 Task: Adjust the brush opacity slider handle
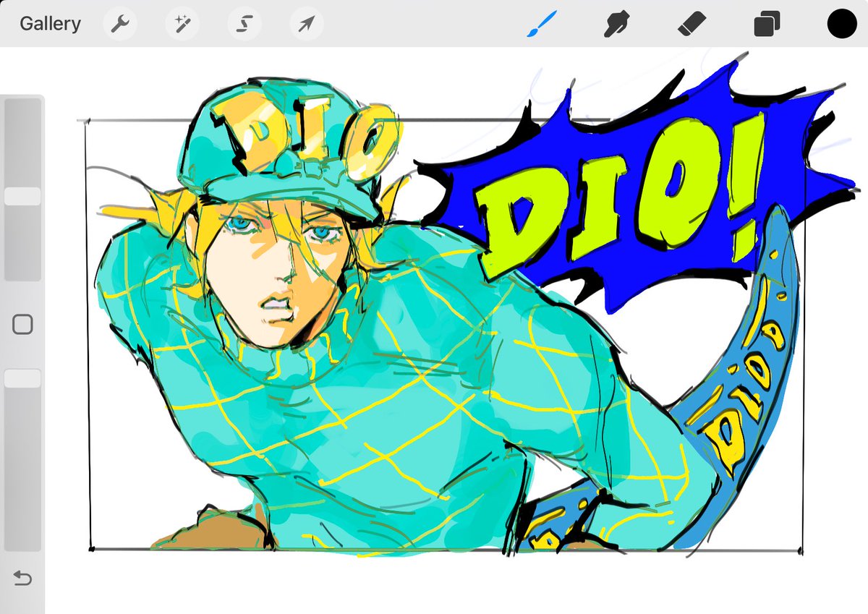pyautogui.click(x=22, y=378)
